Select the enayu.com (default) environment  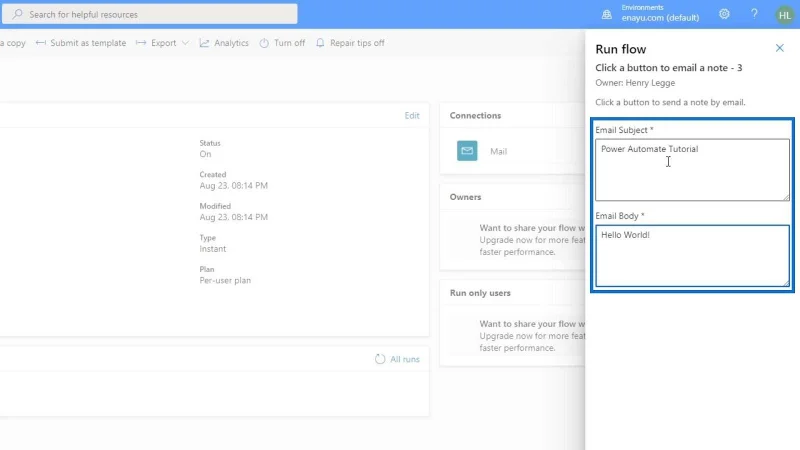660,18
